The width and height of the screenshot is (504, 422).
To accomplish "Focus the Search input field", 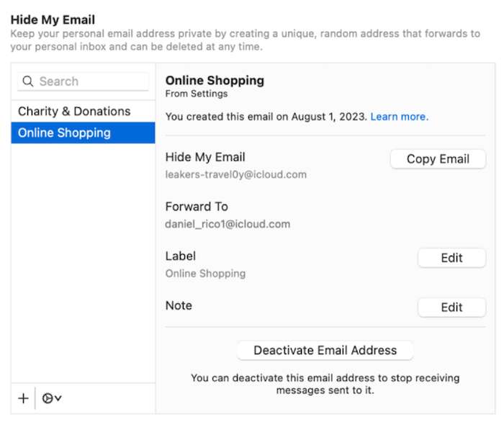I will [x=90, y=81].
